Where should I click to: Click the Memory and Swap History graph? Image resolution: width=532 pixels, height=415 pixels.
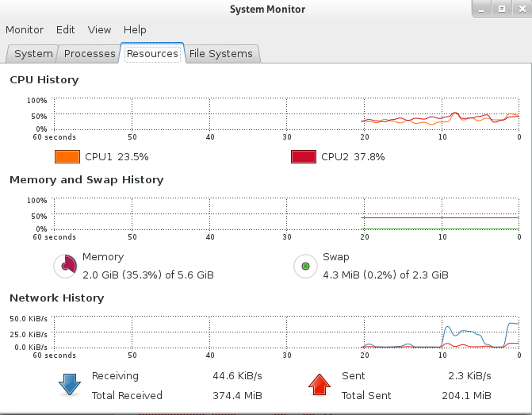[286, 213]
